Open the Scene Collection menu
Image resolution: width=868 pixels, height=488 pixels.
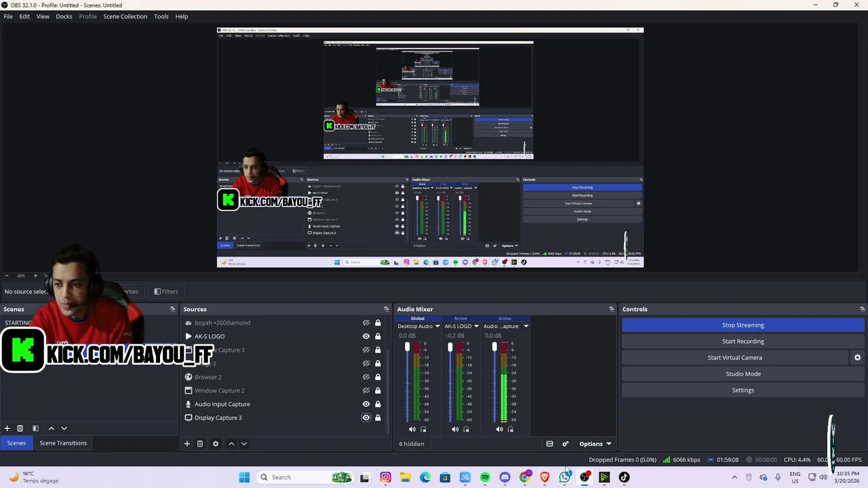[125, 16]
